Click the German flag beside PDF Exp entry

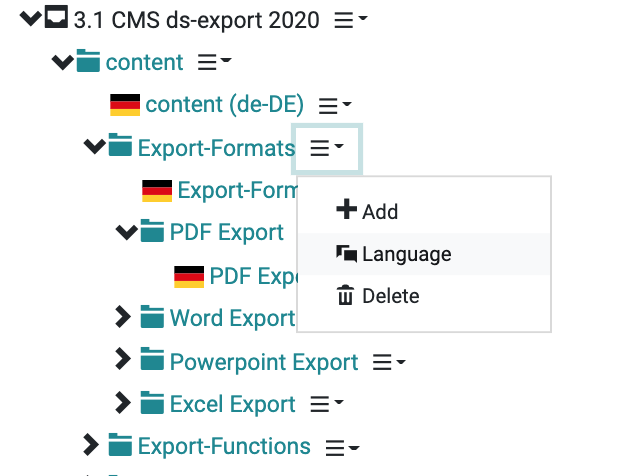click(189, 277)
